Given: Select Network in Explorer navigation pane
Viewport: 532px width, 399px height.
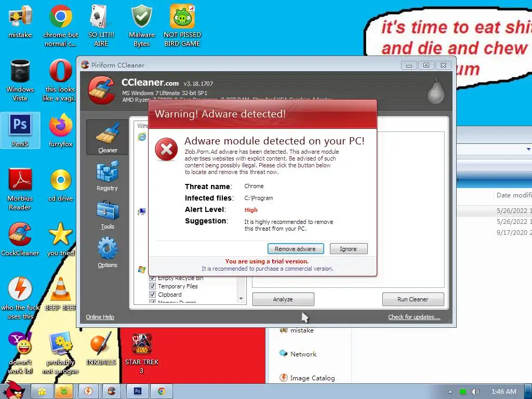Looking at the screenshot, I should [x=298, y=354].
